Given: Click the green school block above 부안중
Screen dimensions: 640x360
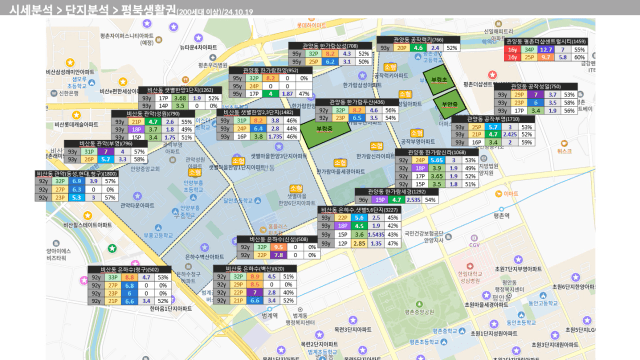Looking at the screenshot, I should 439,80.
